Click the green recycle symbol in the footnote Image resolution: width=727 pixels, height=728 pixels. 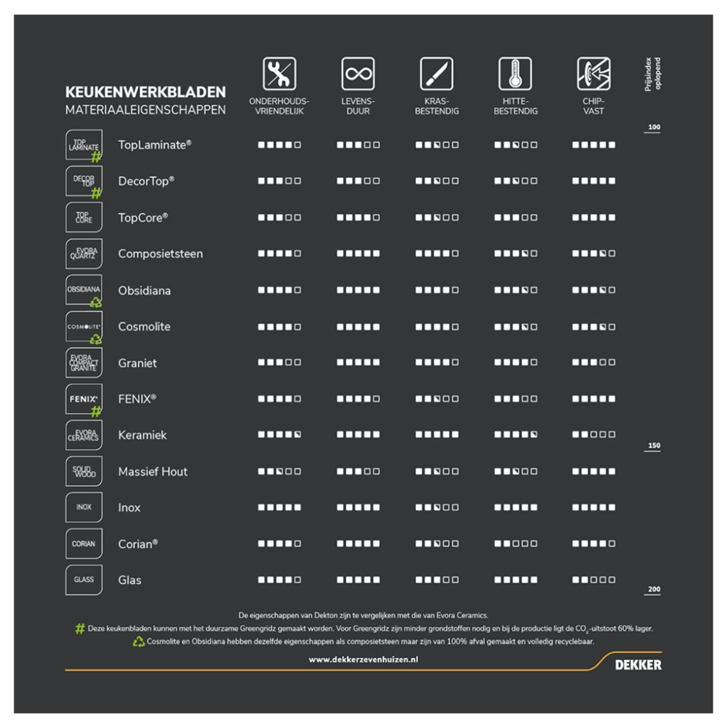pyautogui.click(x=139, y=642)
